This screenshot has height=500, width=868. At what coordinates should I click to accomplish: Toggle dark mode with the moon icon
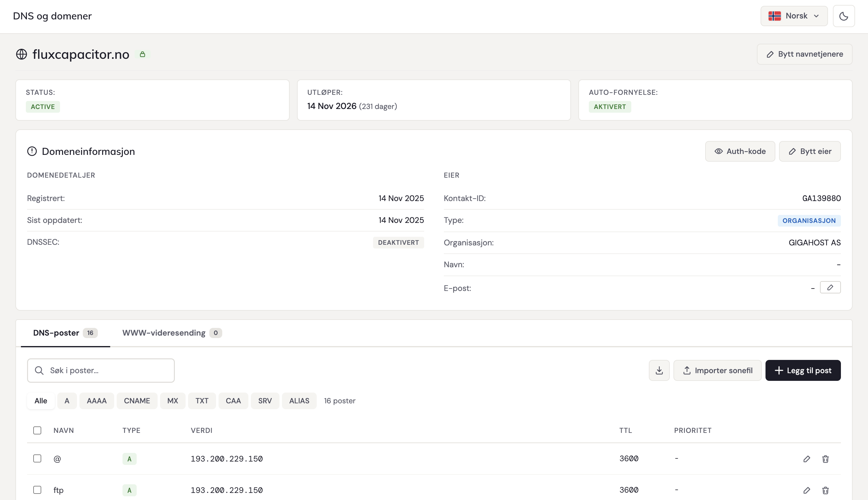(843, 16)
